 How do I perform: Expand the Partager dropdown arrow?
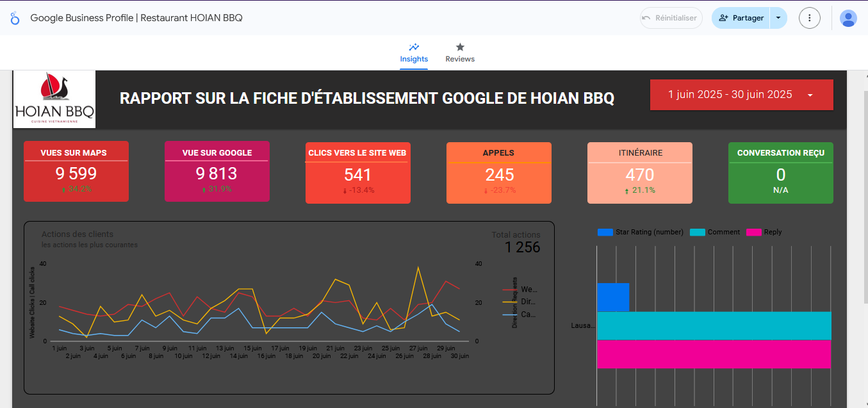pos(778,18)
